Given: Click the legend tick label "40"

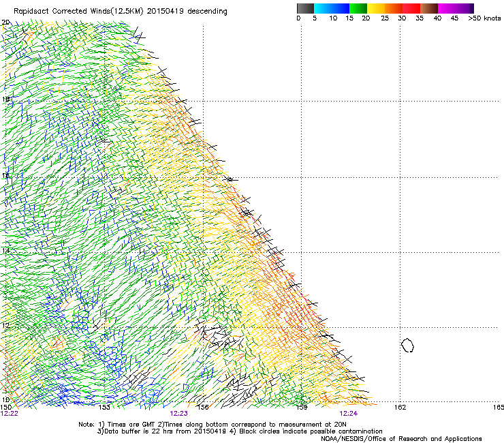Looking at the screenshot, I should (437, 18).
